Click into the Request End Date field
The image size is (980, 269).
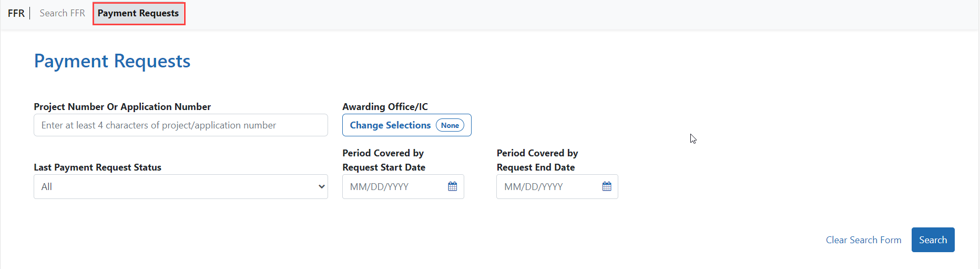(549, 187)
